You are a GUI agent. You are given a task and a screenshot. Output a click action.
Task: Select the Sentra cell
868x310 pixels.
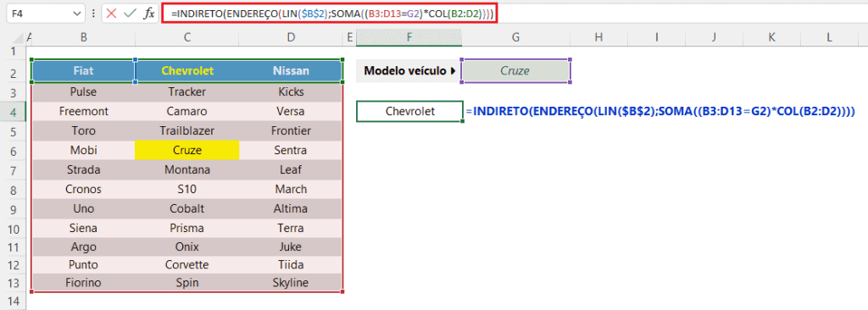point(292,151)
